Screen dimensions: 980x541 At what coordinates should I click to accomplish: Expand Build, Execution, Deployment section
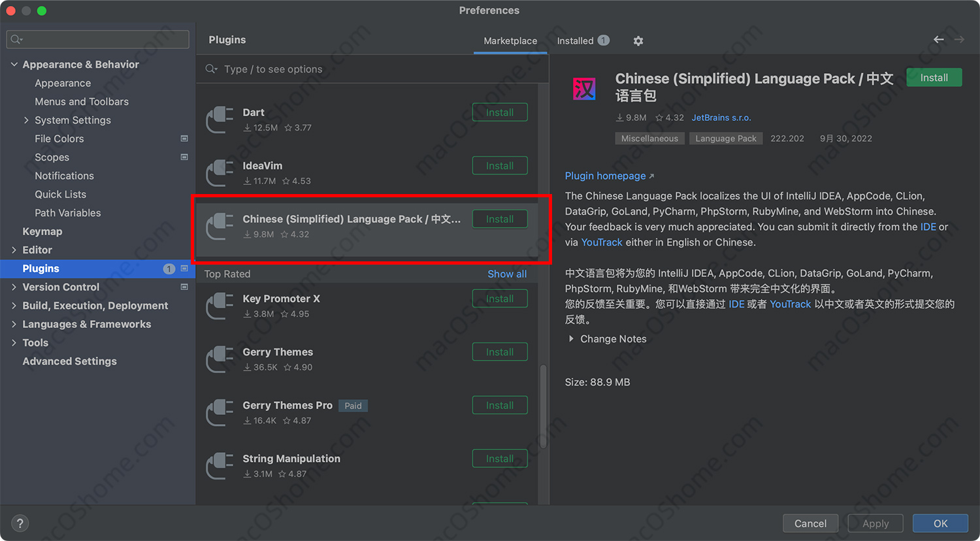coord(14,306)
